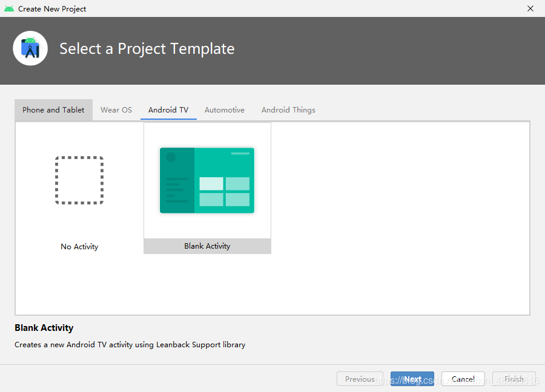Click the Android Studio logo in header
The height and width of the screenshot is (392, 545).
[x=30, y=48]
